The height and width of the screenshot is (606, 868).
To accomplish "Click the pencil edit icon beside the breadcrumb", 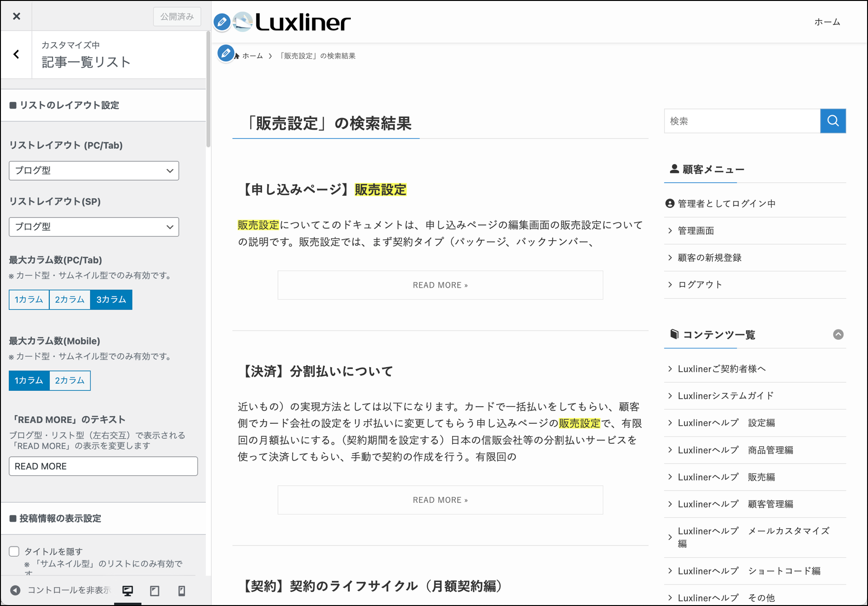I will coord(226,53).
